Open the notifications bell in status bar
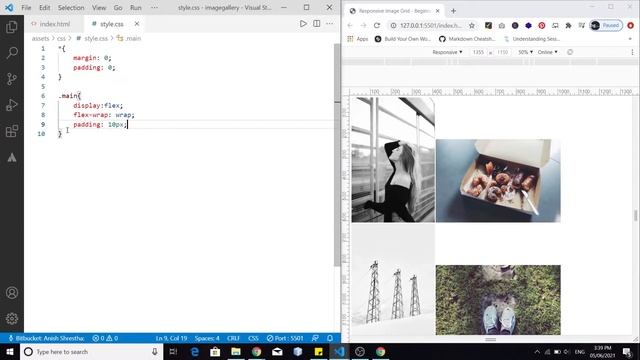Image resolution: width=640 pixels, height=360 pixels. [330, 338]
